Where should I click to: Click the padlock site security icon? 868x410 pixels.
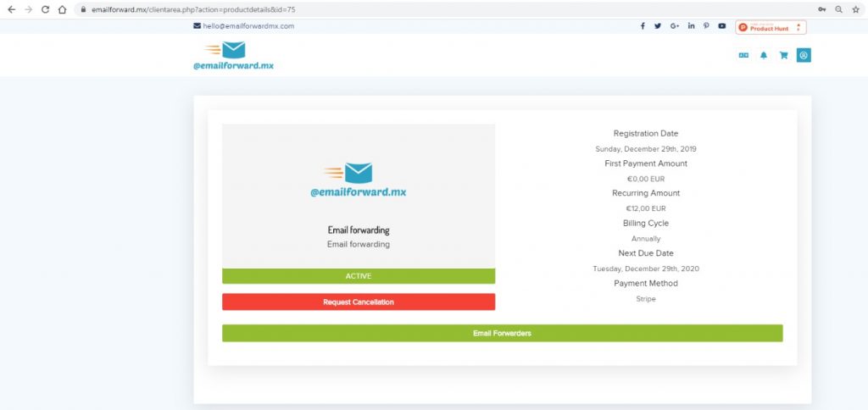click(x=84, y=9)
